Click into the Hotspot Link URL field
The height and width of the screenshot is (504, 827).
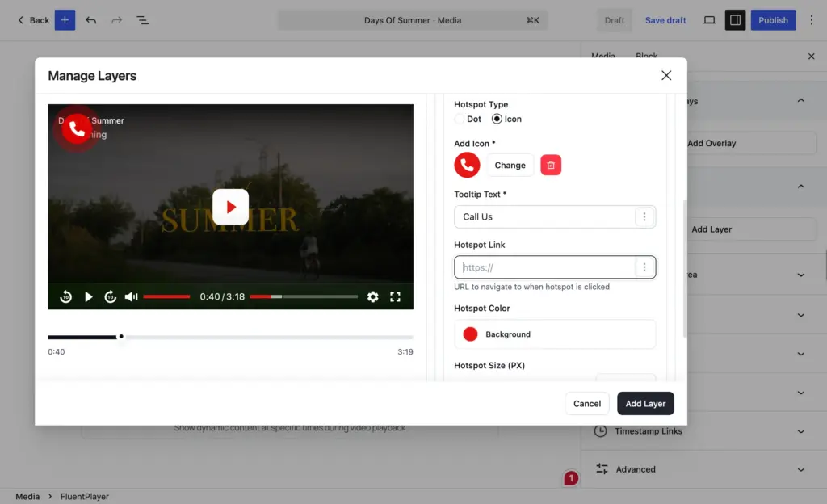[545, 267]
